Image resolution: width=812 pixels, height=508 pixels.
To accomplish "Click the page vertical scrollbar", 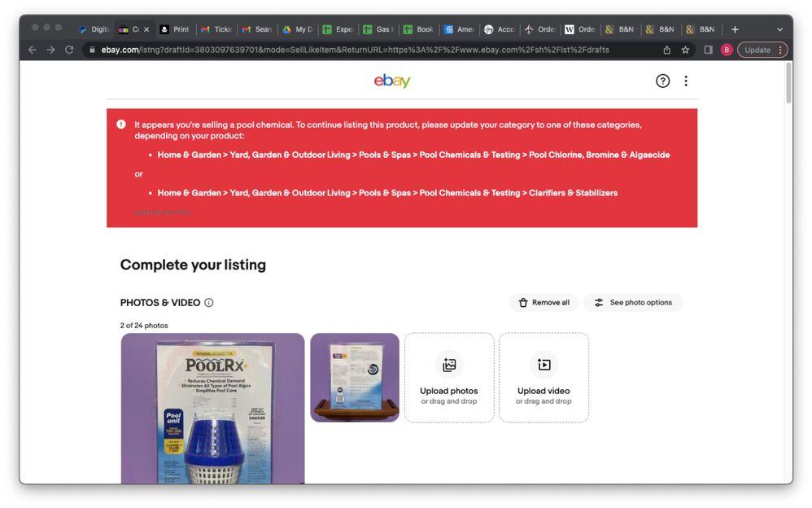I will coord(788,83).
